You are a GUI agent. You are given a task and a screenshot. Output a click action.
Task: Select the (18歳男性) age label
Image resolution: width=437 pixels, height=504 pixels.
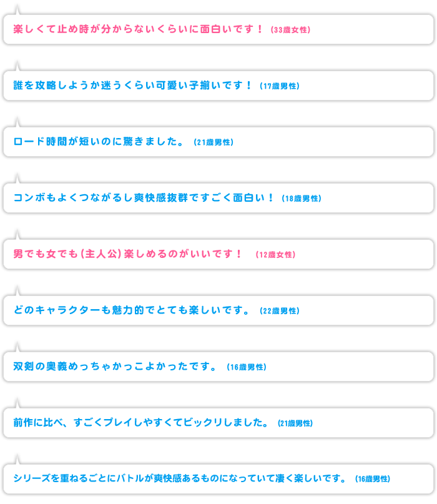click(x=302, y=199)
